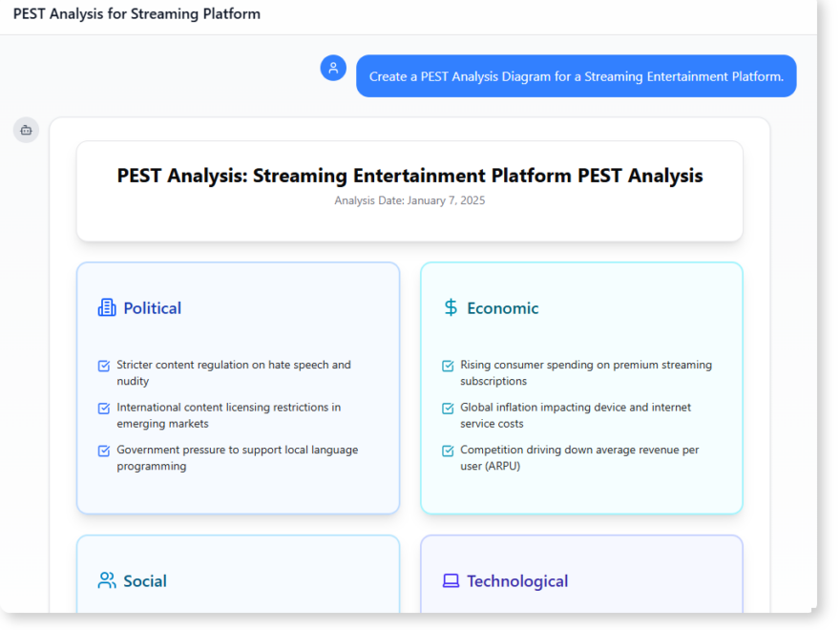Click the checkmark beside 'Global inflation' item
This screenshot has width=840, height=630.
[x=447, y=408]
